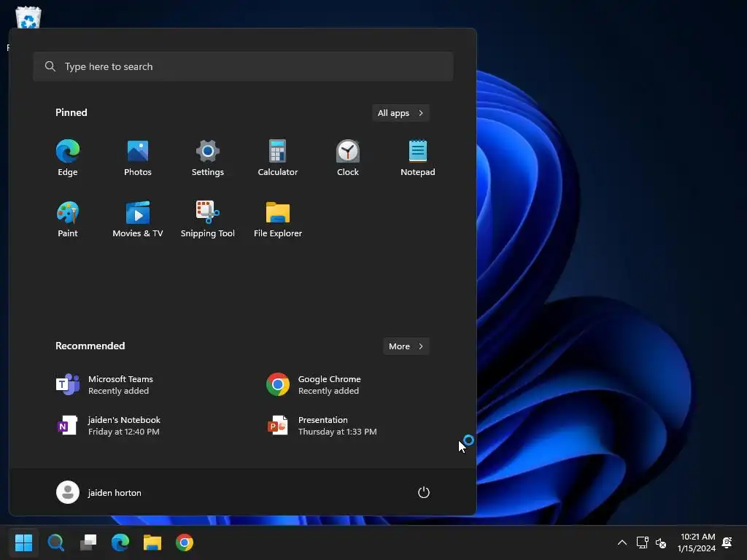747x560 pixels.
Task: Launch Chrome from the taskbar
Action: coord(185,542)
